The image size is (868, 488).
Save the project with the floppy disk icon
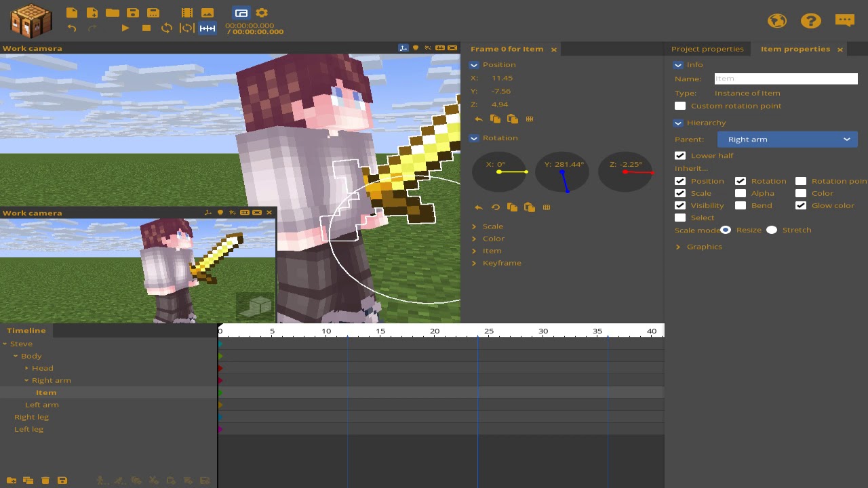pyautogui.click(x=133, y=13)
